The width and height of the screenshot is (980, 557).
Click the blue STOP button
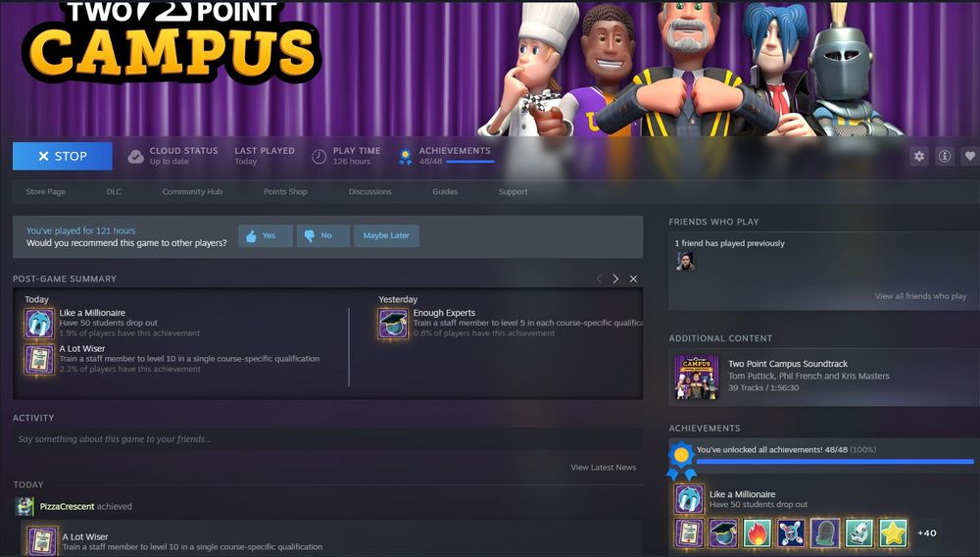coord(63,156)
